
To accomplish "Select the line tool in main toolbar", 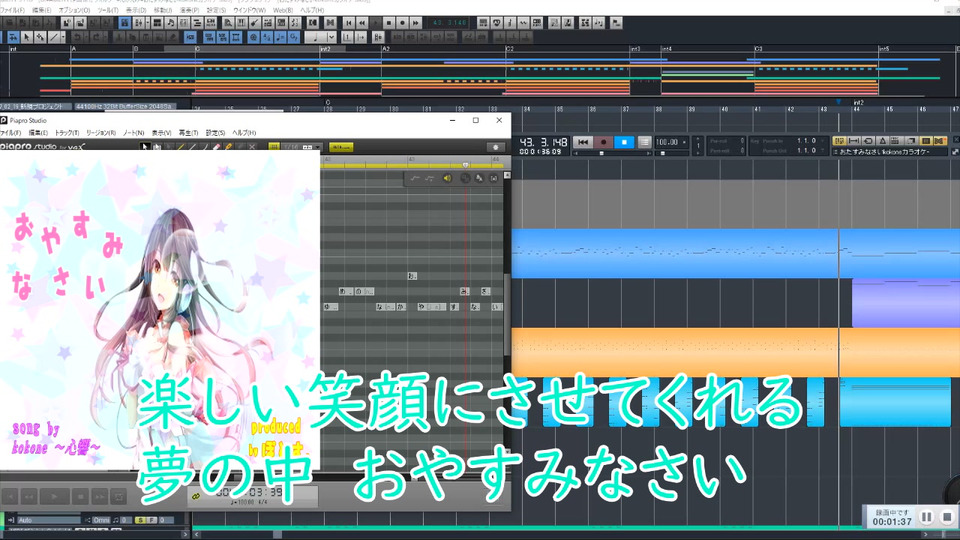I will pos(53,37).
